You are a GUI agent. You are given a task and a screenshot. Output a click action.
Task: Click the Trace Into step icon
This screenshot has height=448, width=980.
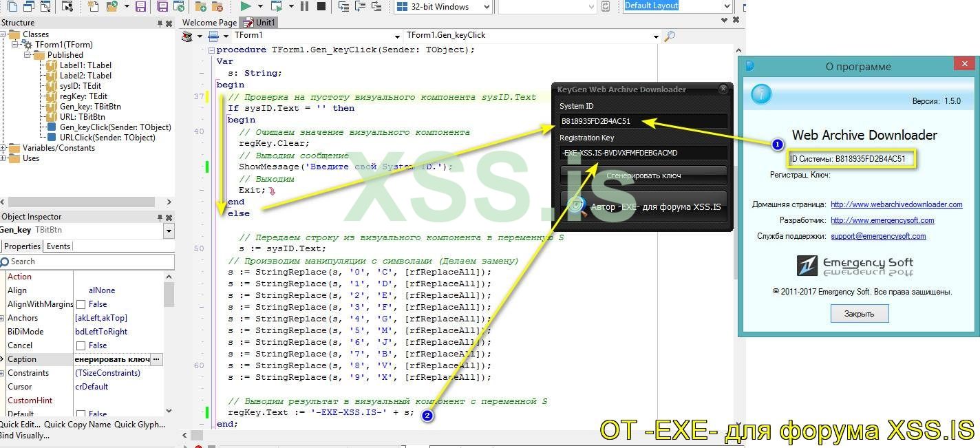343,6
